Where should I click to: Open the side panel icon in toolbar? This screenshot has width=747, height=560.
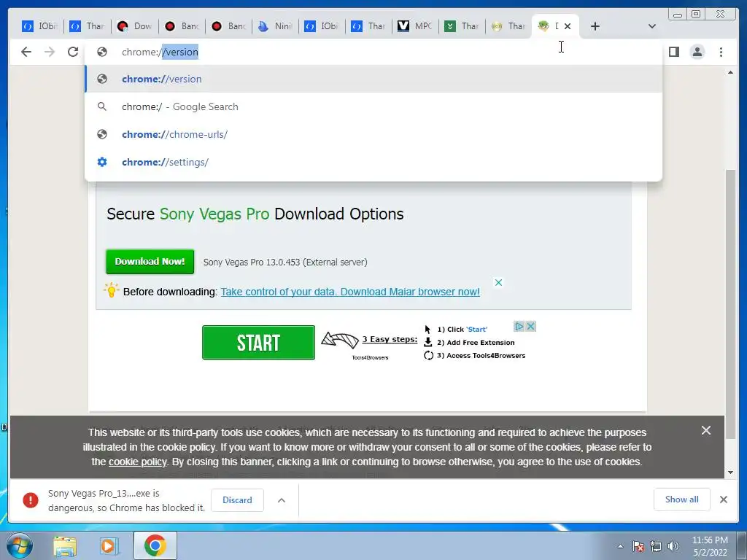pyautogui.click(x=673, y=52)
